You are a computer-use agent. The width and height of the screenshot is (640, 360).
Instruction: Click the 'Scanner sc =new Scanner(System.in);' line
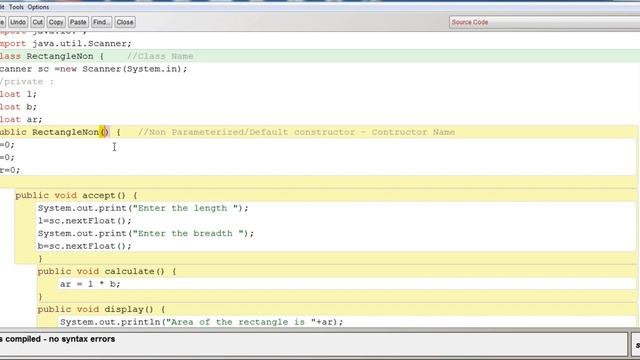[93, 69]
